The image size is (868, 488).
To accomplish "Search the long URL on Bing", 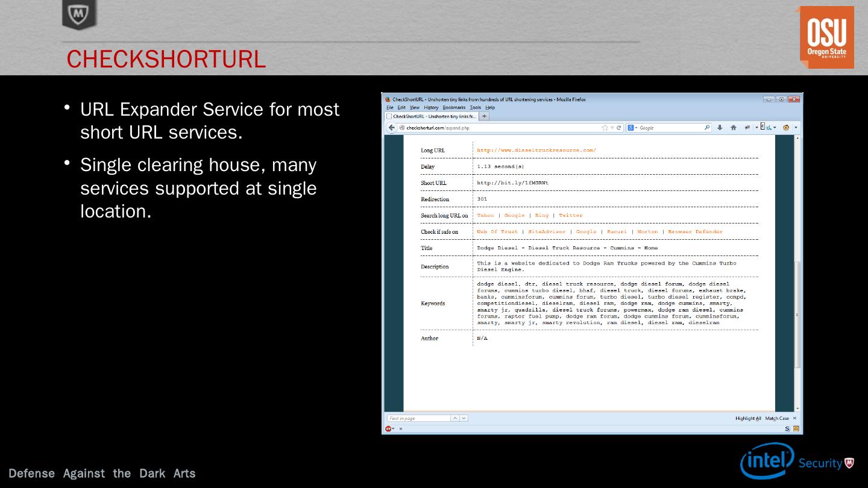I will click(542, 215).
